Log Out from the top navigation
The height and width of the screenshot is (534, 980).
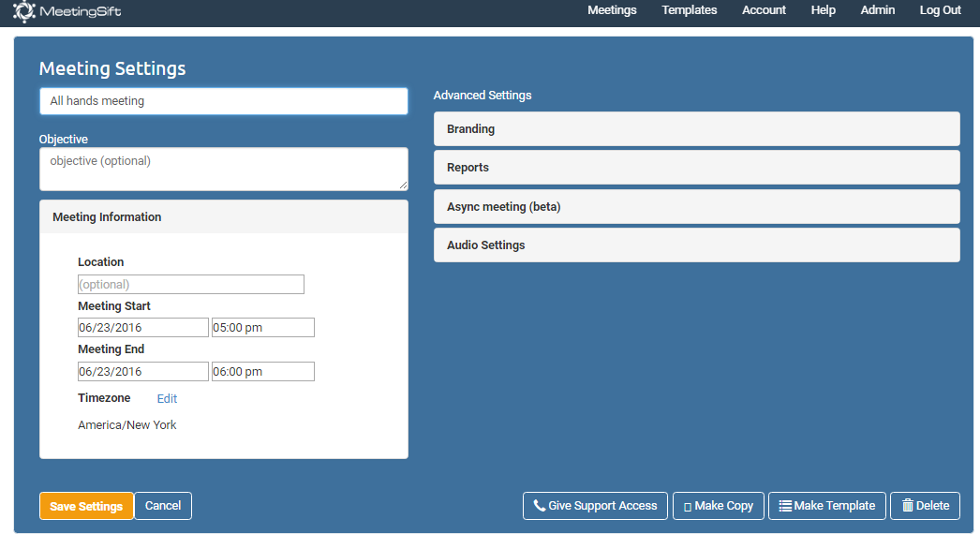(940, 10)
